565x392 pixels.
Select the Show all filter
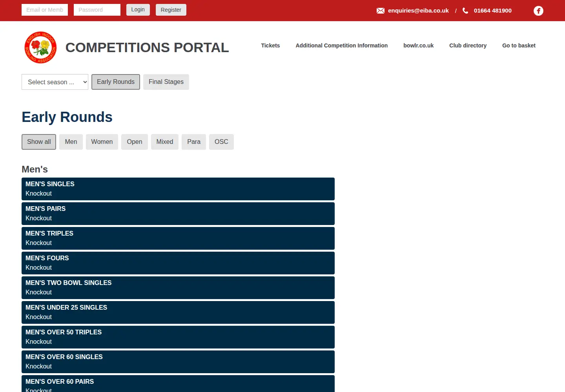click(39, 142)
